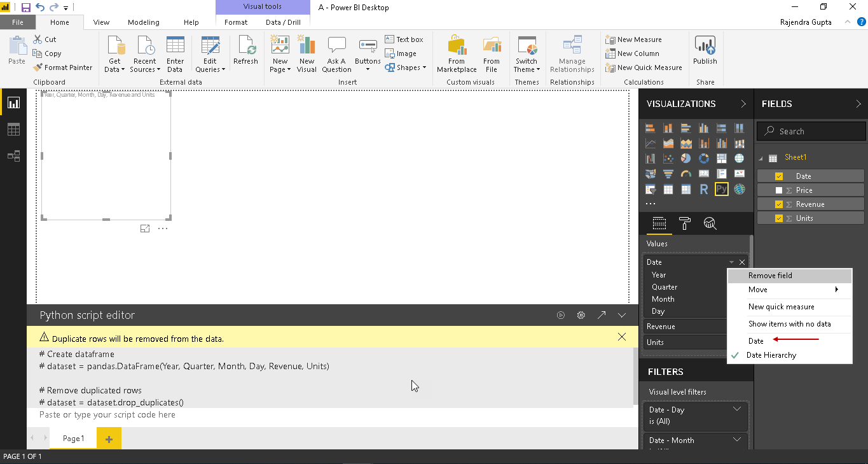The image size is (868, 464).
Task: Minimize the Python script editor
Action: coord(622,315)
